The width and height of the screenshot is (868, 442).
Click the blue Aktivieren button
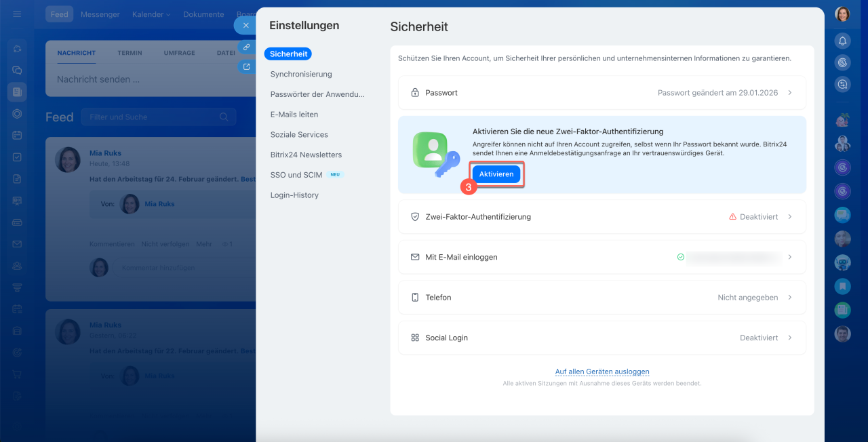496,174
